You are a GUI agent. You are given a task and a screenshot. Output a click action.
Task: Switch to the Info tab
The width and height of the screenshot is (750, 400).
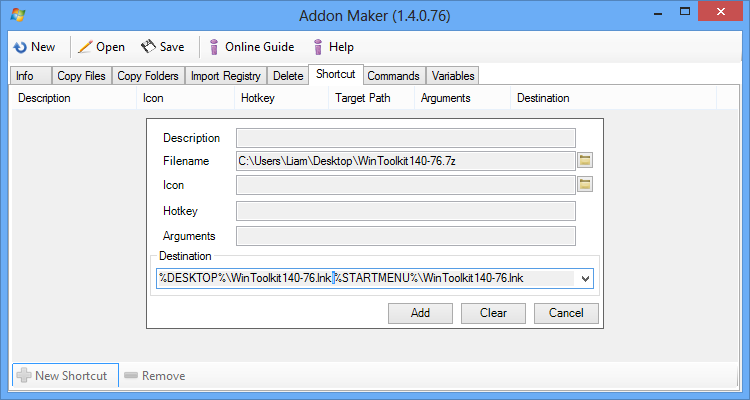tap(31, 76)
